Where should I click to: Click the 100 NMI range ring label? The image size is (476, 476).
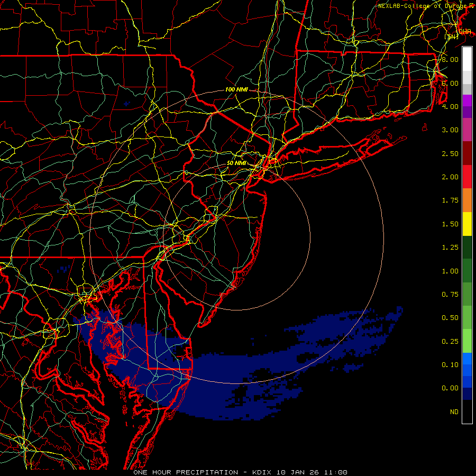236,89
